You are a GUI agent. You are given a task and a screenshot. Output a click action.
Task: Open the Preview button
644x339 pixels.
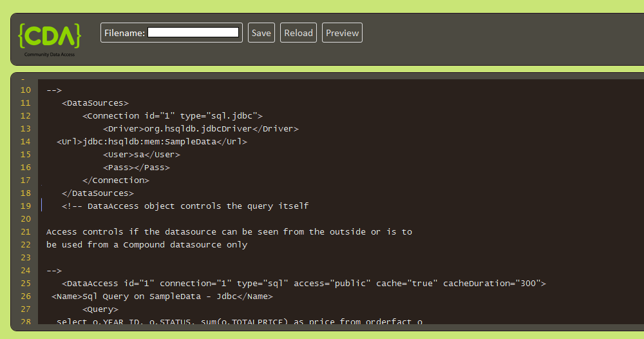pyautogui.click(x=342, y=33)
